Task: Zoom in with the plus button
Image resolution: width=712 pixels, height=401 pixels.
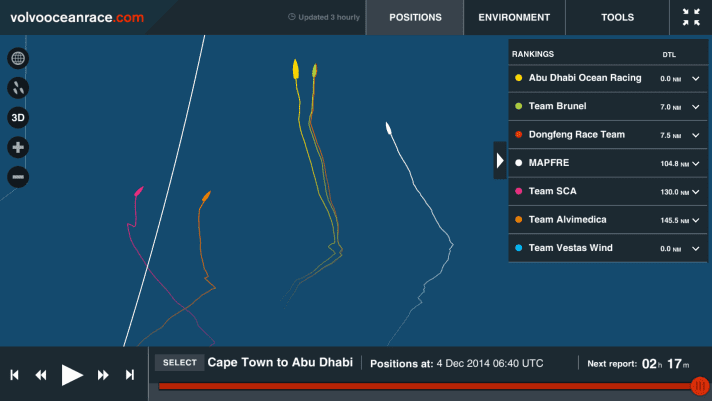Action: point(18,147)
